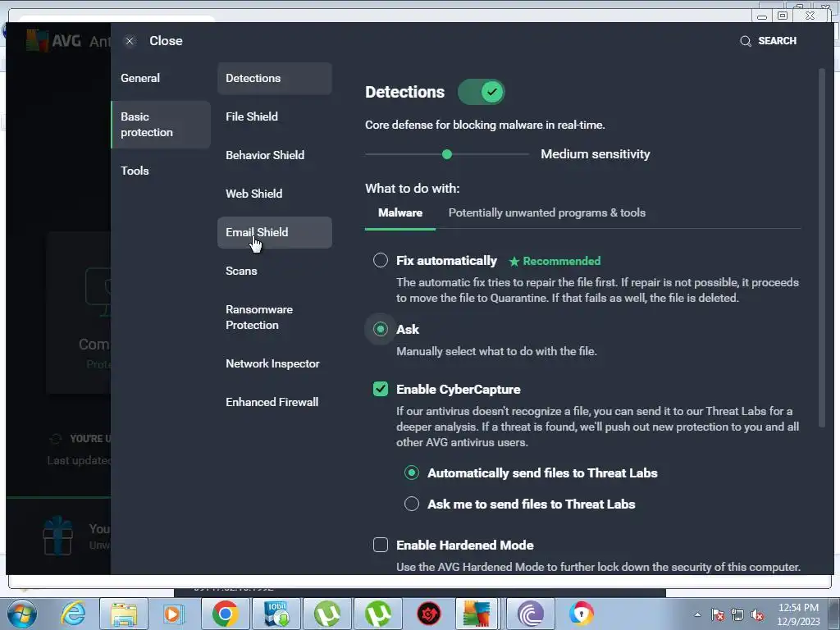Screen dimensions: 840x630
Task: Open the second uTorrent taskbar icon
Action: (x=378, y=614)
